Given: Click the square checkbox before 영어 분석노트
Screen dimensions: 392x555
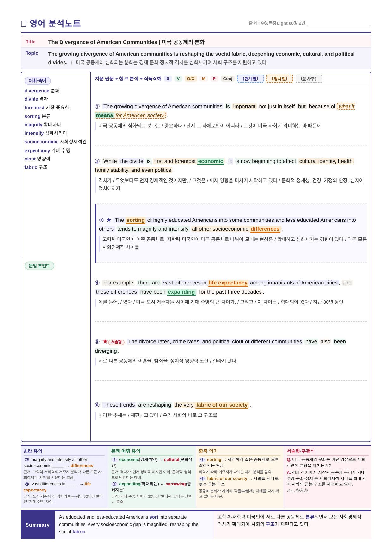Looking at the screenshot, I should (23, 23).
